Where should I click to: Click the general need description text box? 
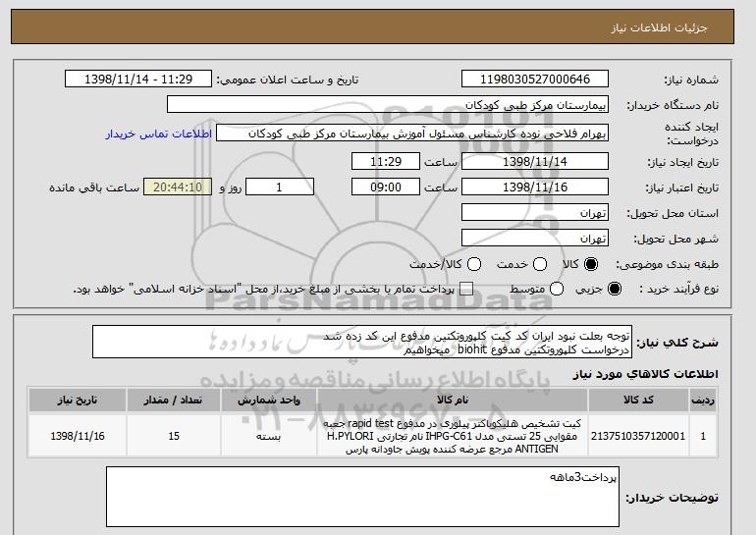tap(362, 342)
